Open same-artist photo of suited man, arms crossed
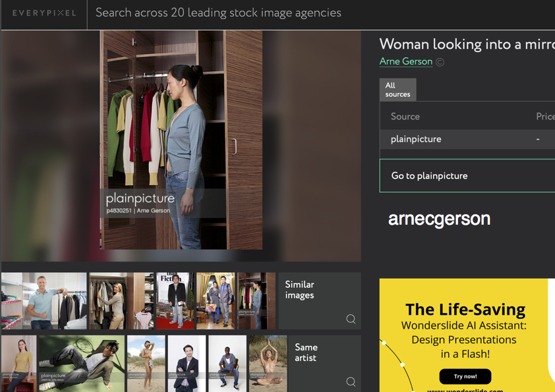The width and height of the screenshot is (555, 392). pos(187,364)
